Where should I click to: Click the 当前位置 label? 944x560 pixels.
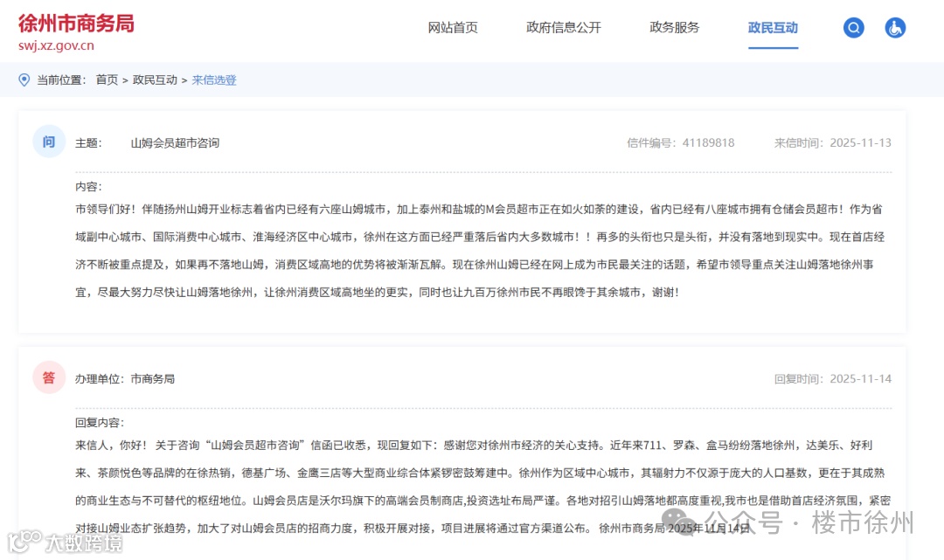point(61,80)
